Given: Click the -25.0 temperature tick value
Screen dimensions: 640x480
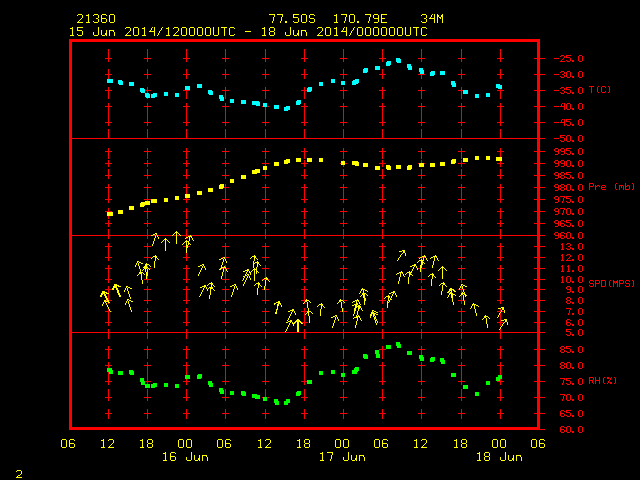Looking at the screenshot, I should [x=569, y=59].
